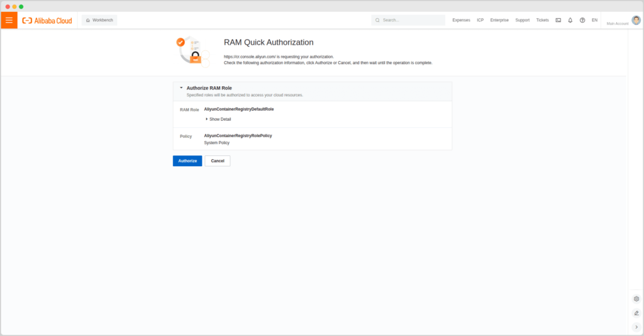644x336 pixels.
Task: Click the Cancel button
Action: pos(218,161)
